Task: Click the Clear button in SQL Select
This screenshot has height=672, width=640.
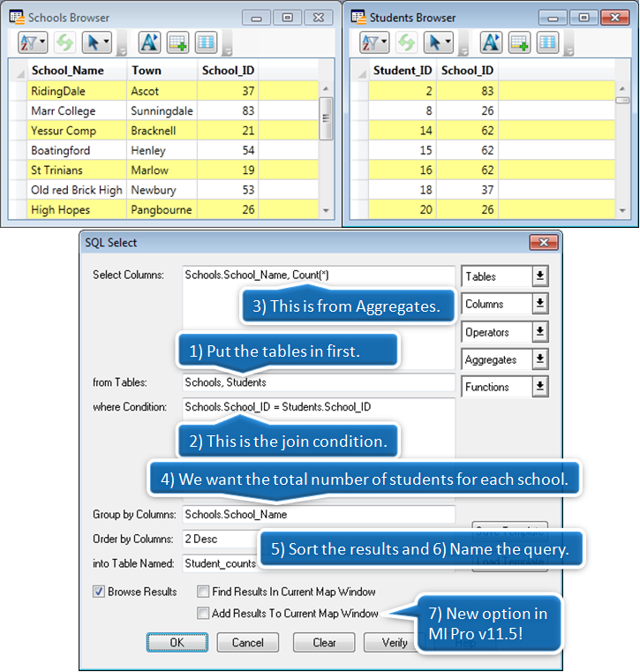Action: tap(324, 642)
